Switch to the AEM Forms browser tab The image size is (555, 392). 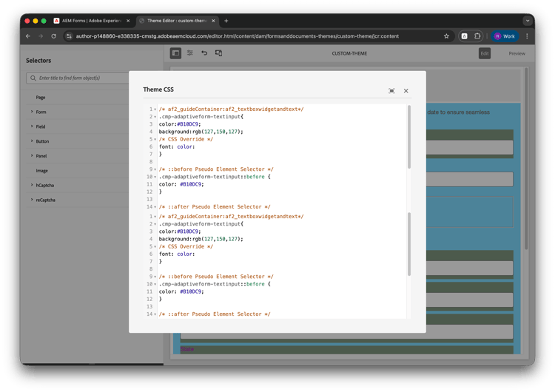point(90,21)
